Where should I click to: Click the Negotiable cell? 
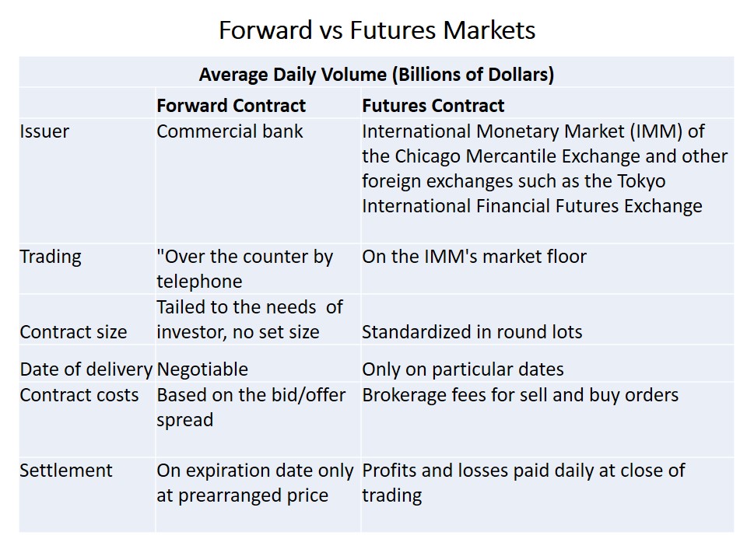202,369
